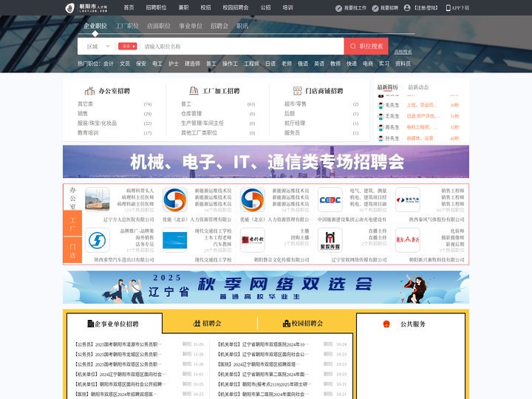
Task: Select the orange 门店 side tab
Action: (72, 250)
